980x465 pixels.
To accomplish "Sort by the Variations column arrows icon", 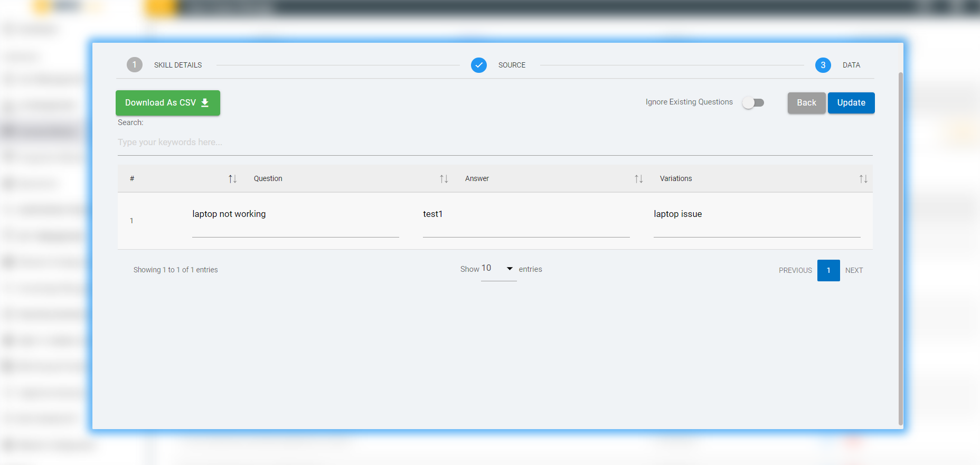I will pos(863,179).
